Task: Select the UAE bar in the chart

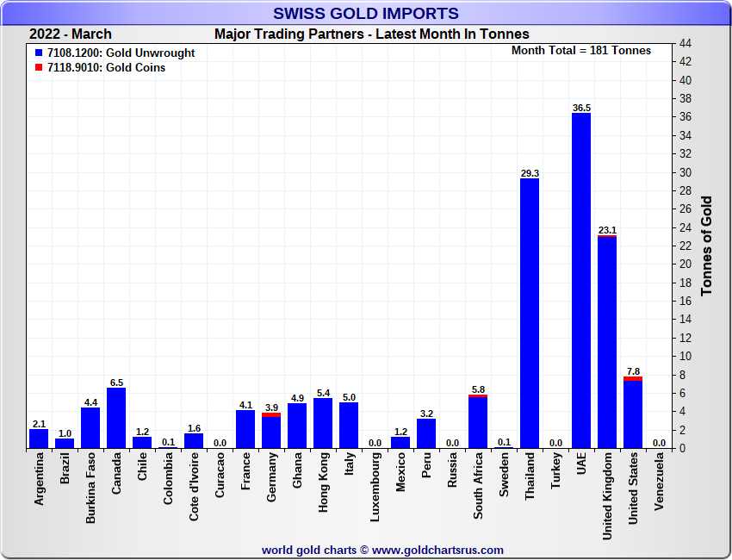Action: [581, 280]
